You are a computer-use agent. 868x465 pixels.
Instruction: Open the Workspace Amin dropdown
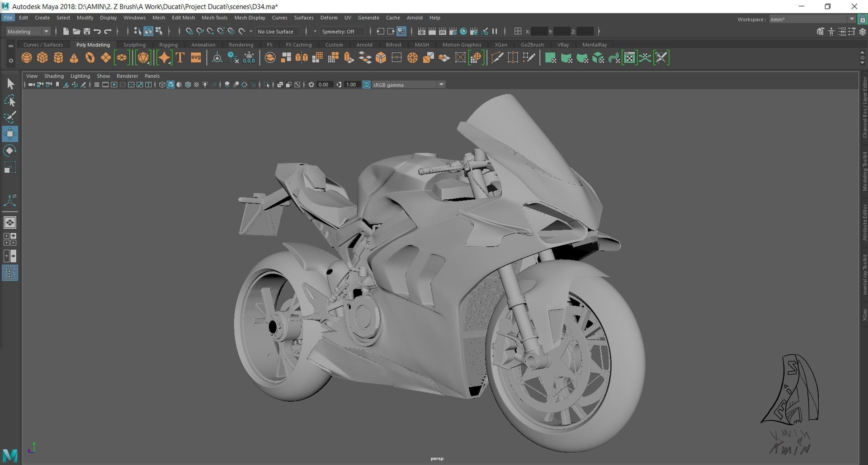[x=812, y=19]
